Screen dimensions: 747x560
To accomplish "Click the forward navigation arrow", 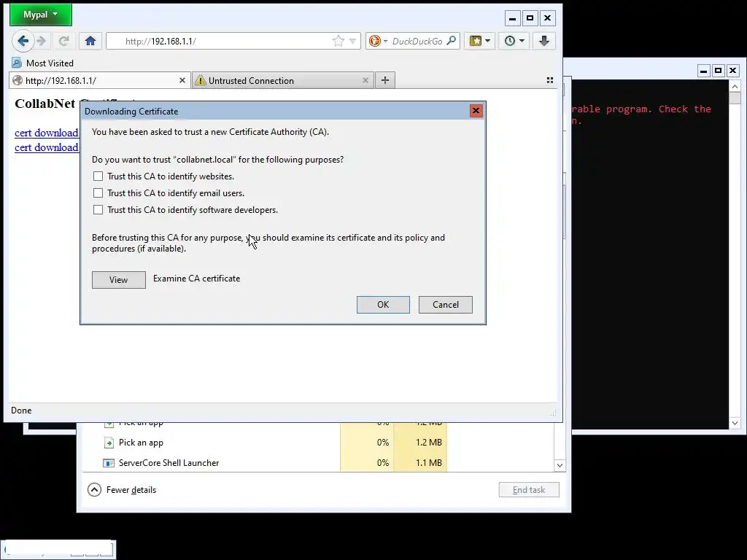I will pyautogui.click(x=42, y=41).
